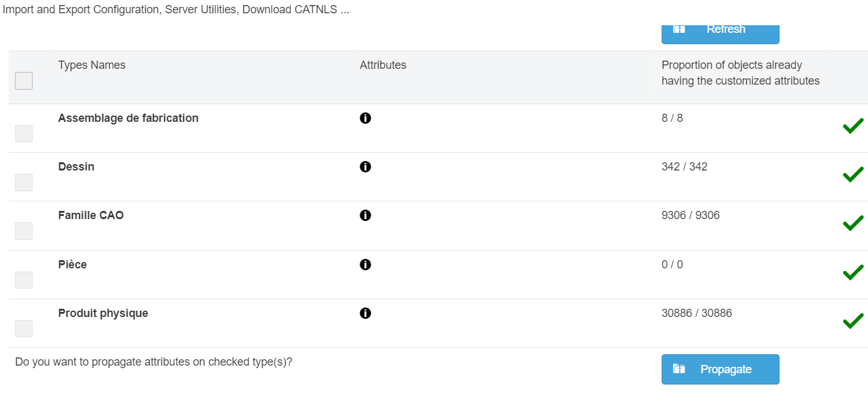The width and height of the screenshot is (868, 406).
Task: Click the Refresh button
Action: 720,30
